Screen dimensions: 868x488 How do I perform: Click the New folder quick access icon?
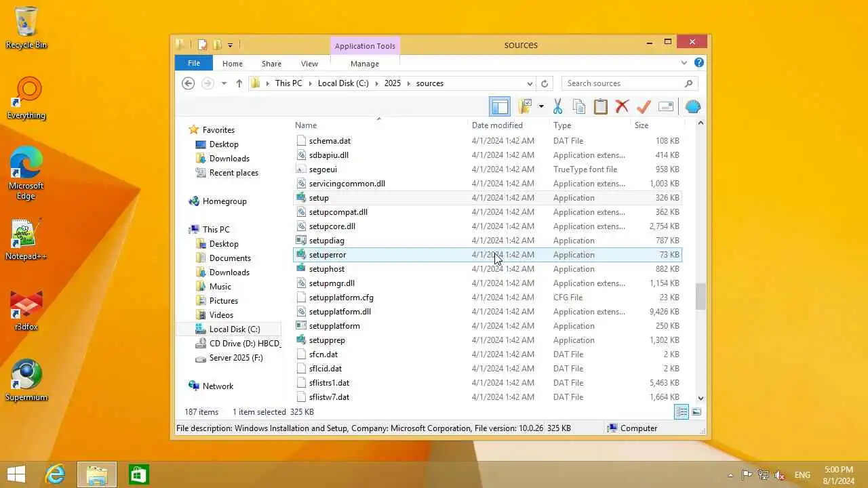point(217,45)
